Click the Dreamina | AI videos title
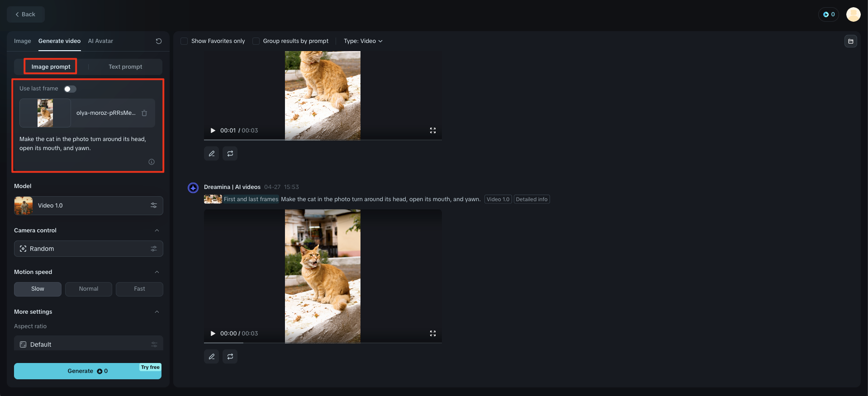The image size is (868, 396). 232,187
